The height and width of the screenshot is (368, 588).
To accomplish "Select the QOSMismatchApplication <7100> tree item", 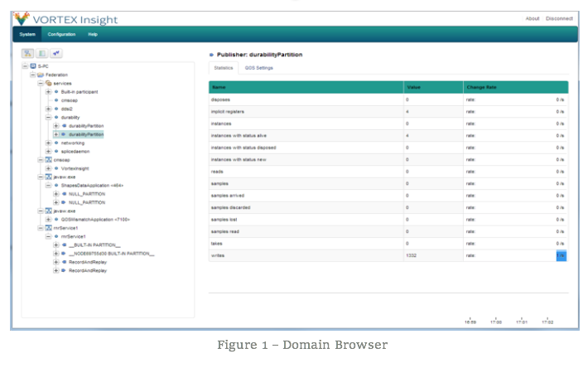I will pyautogui.click(x=95, y=220).
